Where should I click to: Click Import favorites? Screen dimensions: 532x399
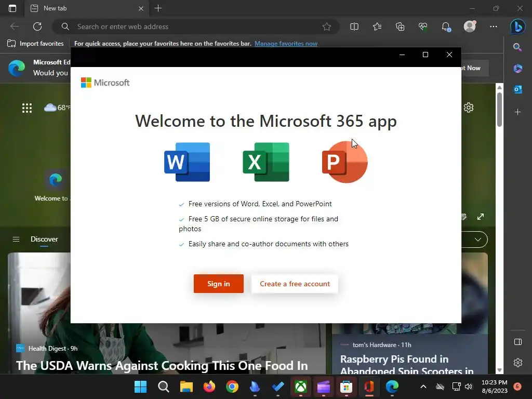(x=36, y=44)
